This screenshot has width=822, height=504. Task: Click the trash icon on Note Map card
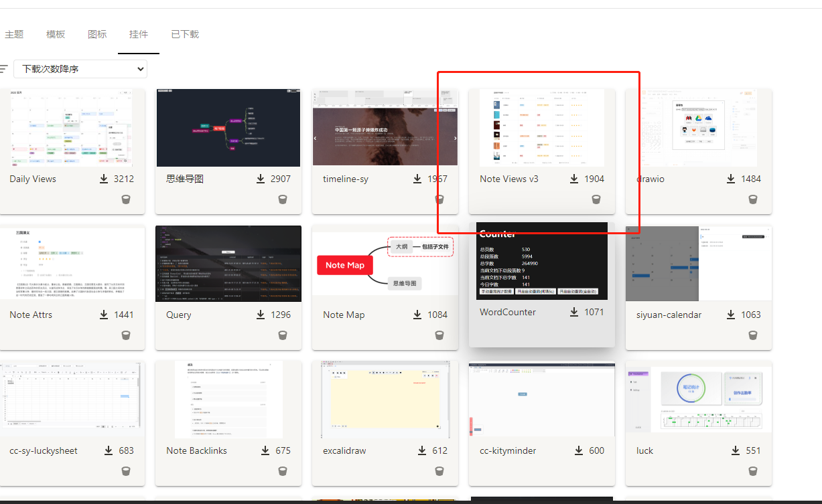point(439,335)
